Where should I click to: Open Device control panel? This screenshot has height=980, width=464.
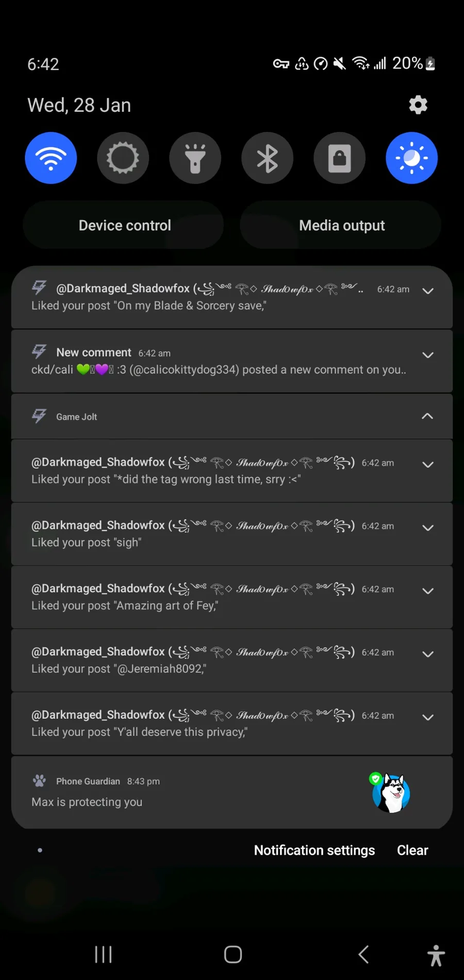(124, 225)
